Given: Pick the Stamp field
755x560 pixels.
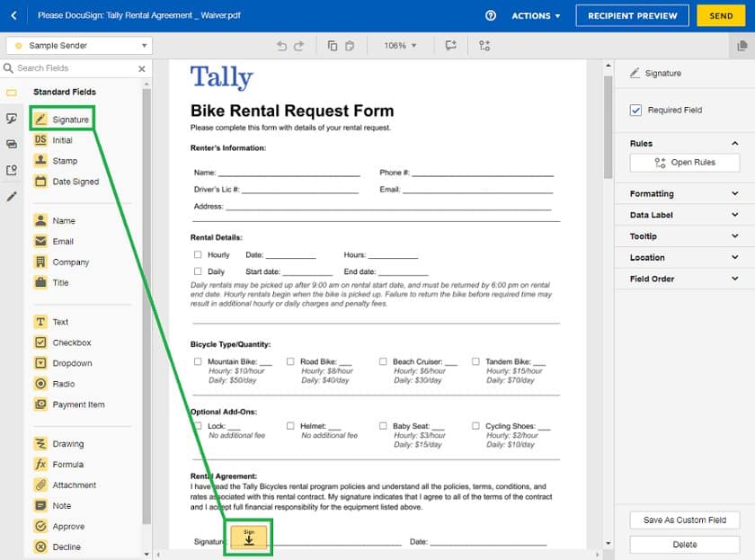Looking at the screenshot, I should [56, 161].
